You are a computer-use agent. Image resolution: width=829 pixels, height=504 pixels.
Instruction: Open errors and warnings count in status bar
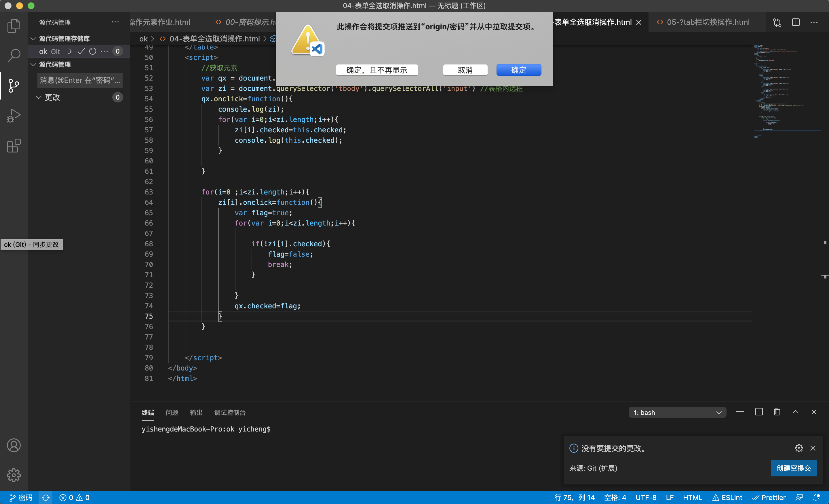[x=74, y=498]
